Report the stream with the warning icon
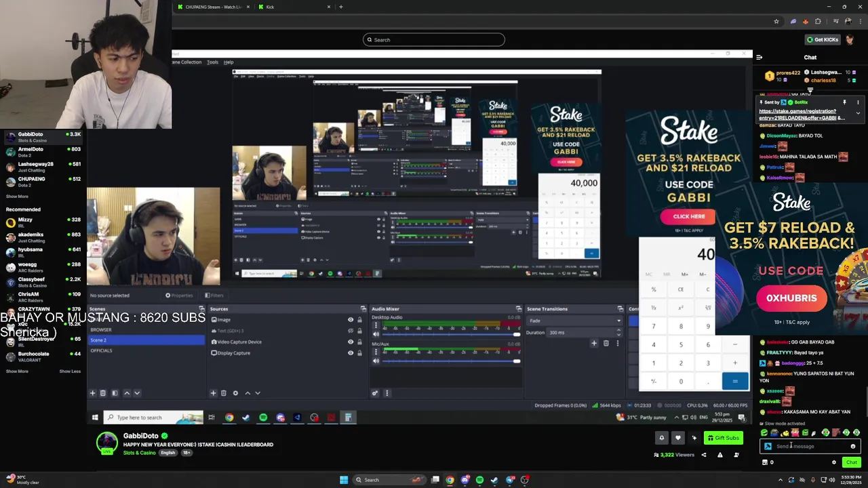The height and width of the screenshot is (488, 868). coord(719,455)
